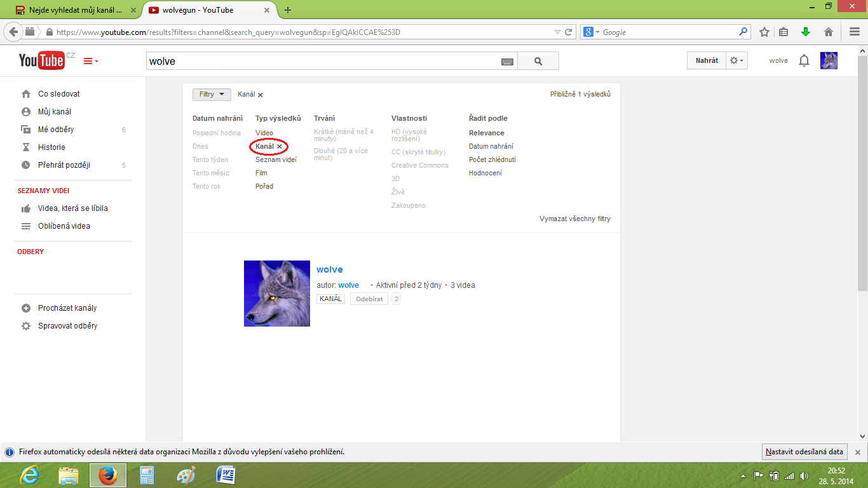Open the notifications bell
The width and height of the screenshot is (868, 488).
click(804, 61)
